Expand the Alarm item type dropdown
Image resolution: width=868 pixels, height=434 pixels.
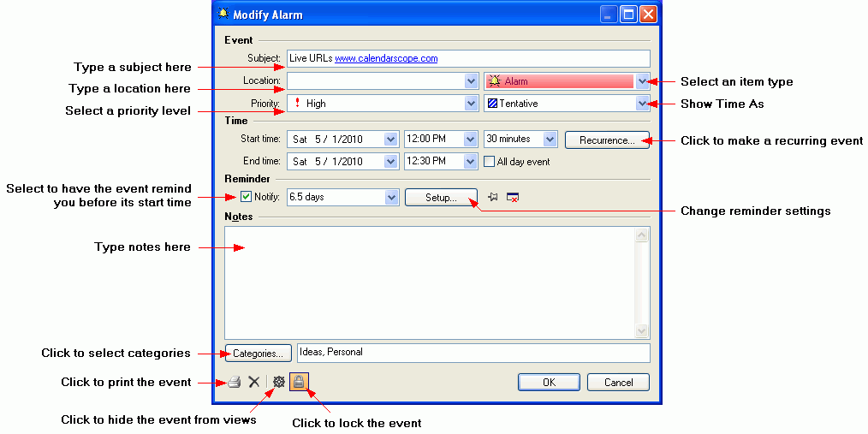[x=643, y=81]
